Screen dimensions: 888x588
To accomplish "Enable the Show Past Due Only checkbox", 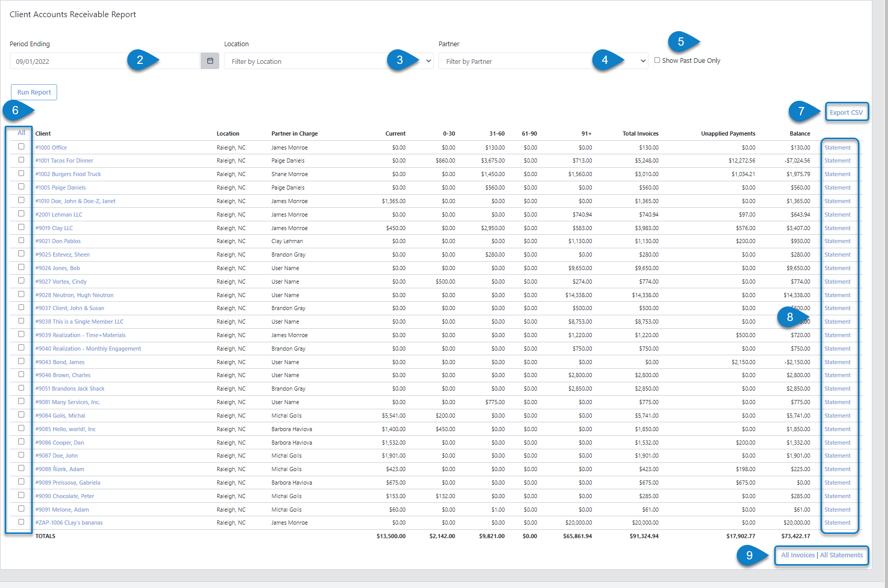I will pos(657,60).
